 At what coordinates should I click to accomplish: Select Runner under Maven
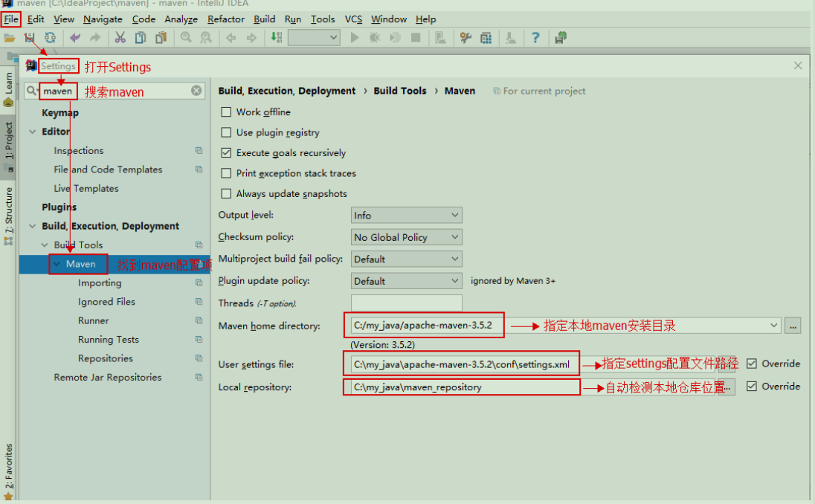tap(94, 320)
